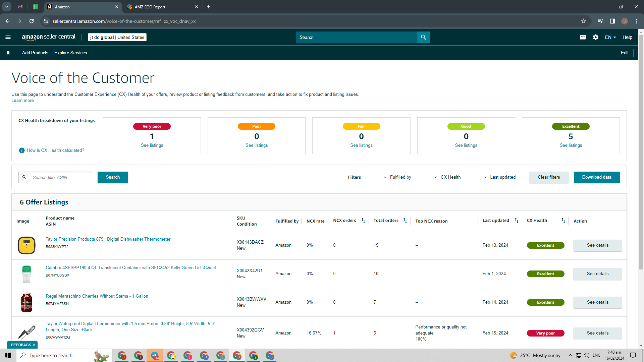The image size is (644, 362).
Task: Click the Seller Central search field
Action: coord(357,37)
